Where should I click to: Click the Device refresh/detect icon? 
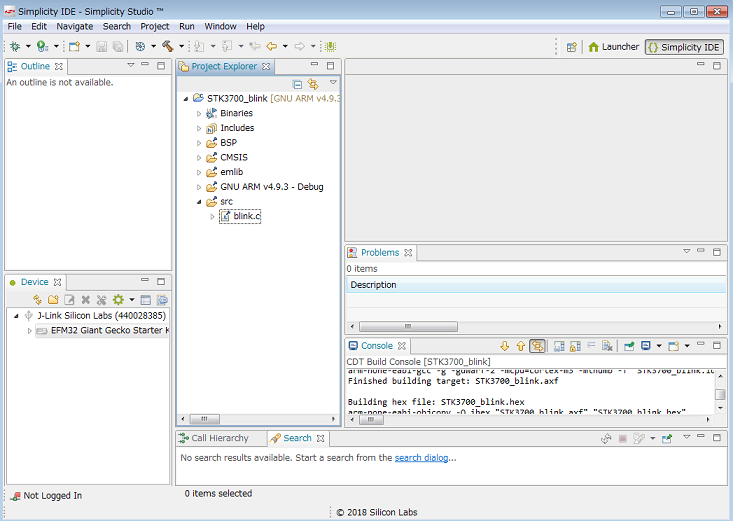(x=37, y=300)
